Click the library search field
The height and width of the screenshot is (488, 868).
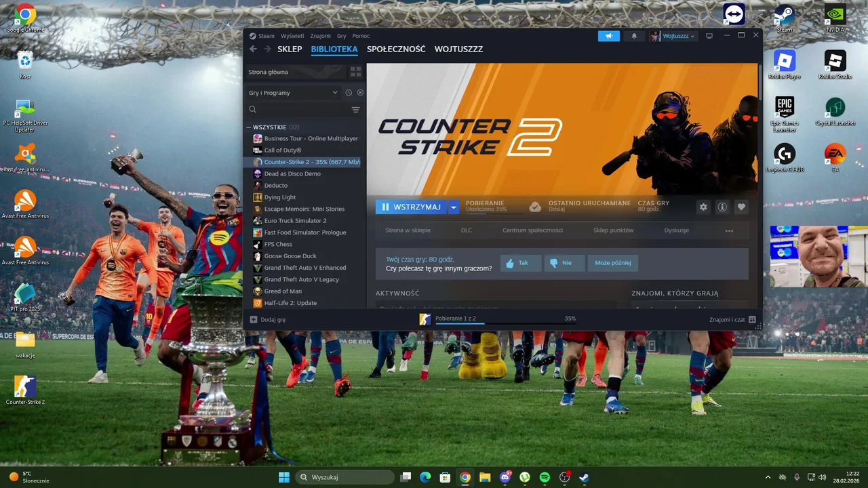click(298, 110)
